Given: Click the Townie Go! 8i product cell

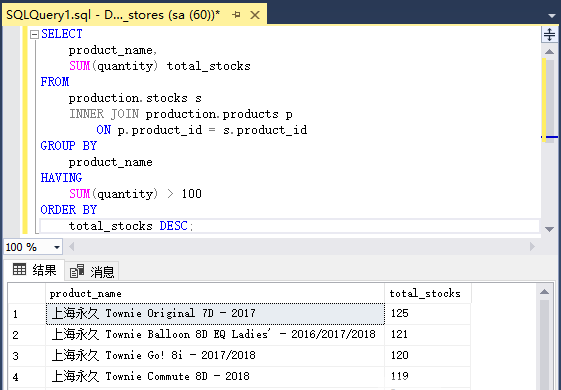Looking at the screenshot, I should tap(215, 355).
